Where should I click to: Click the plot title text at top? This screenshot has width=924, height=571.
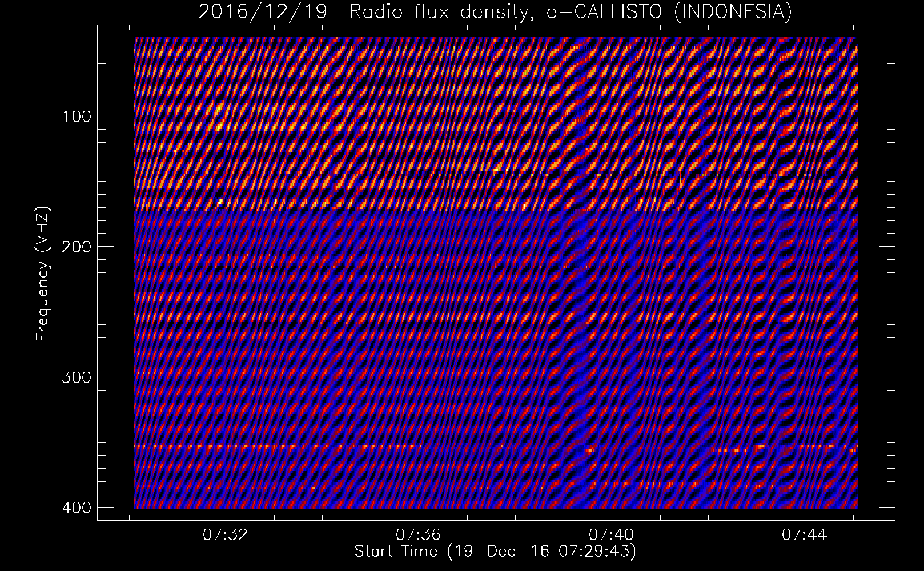tap(495, 12)
